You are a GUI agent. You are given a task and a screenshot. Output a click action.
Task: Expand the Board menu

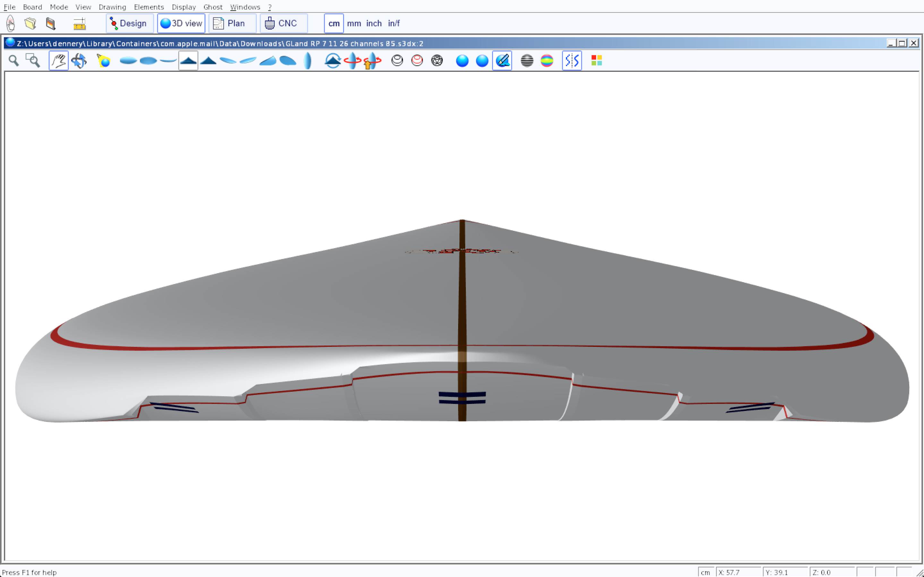point(32,7)
